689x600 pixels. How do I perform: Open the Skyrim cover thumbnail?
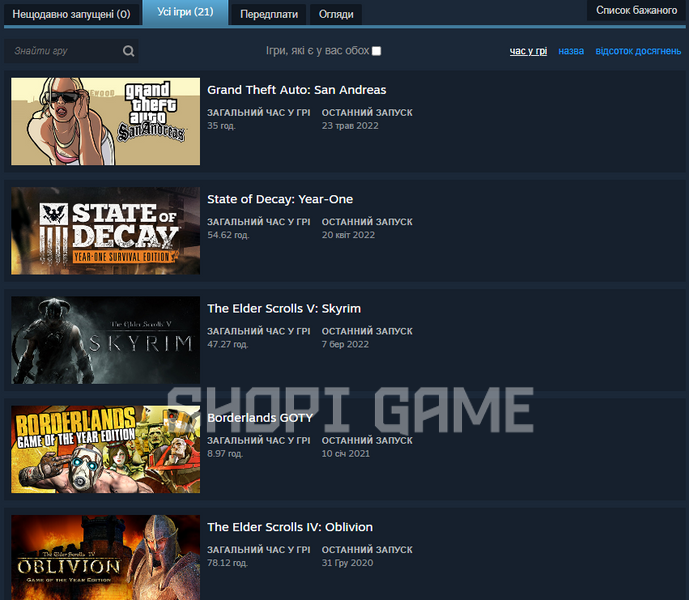[x=105, y=340]
